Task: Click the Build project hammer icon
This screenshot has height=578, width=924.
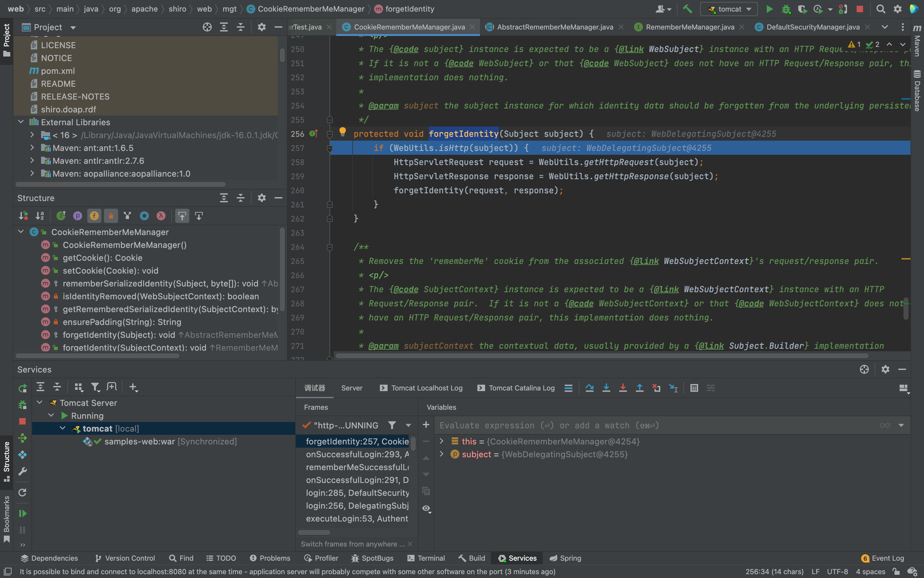Action: [x=687, y=9]
